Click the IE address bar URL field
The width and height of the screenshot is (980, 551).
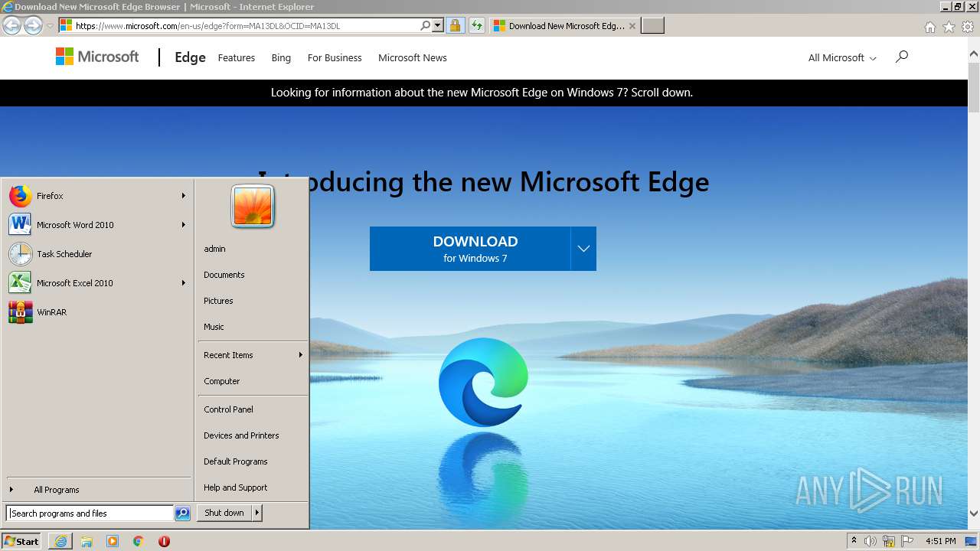coord(246,25)
